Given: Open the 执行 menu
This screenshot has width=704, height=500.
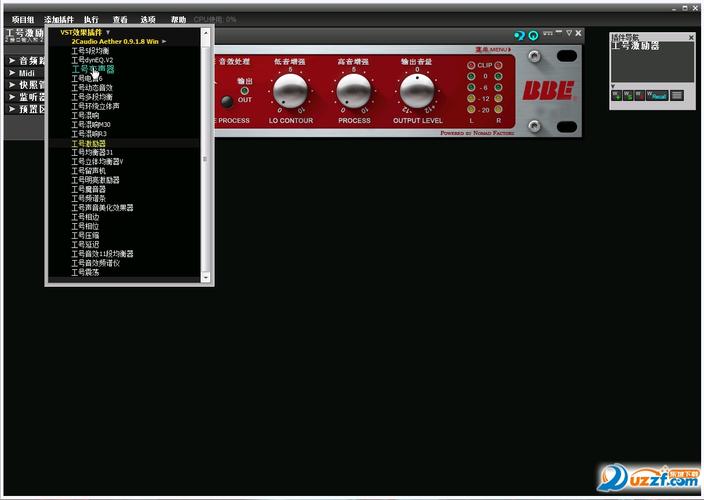Looking at the screenshot, I should pyautogui.click(x=91, y=19).
